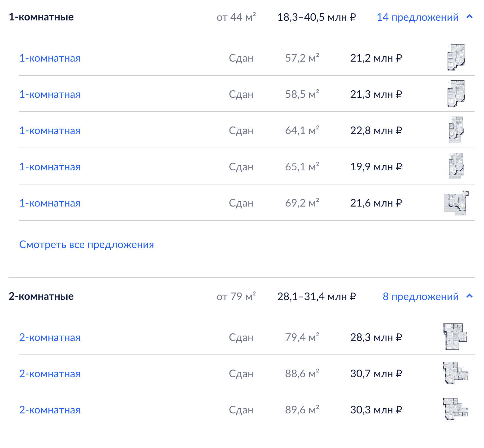The image size is (484, 448).
Task: Click the 58,5 м² area value
Action: click(x=302, y=94)
